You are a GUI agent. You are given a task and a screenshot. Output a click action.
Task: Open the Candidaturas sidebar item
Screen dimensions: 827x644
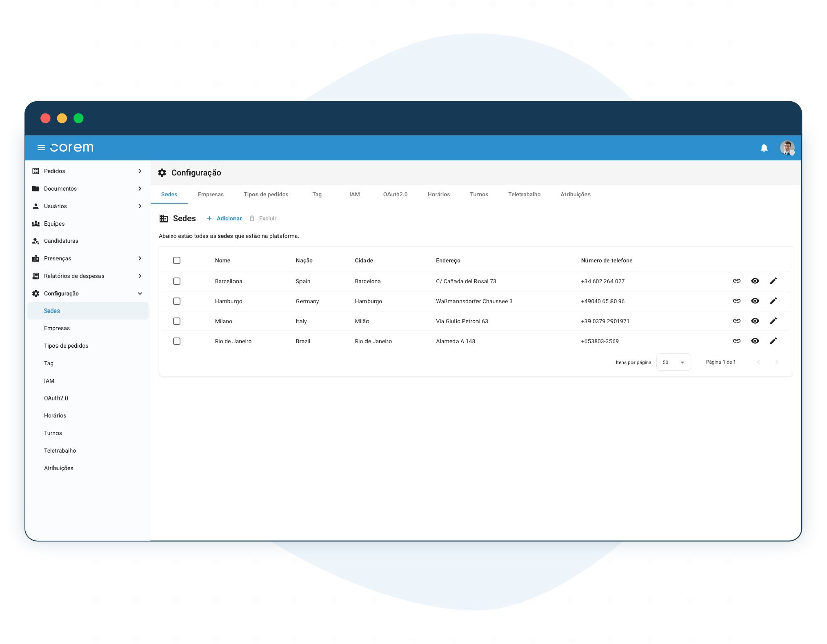click(x=61, y=241)
